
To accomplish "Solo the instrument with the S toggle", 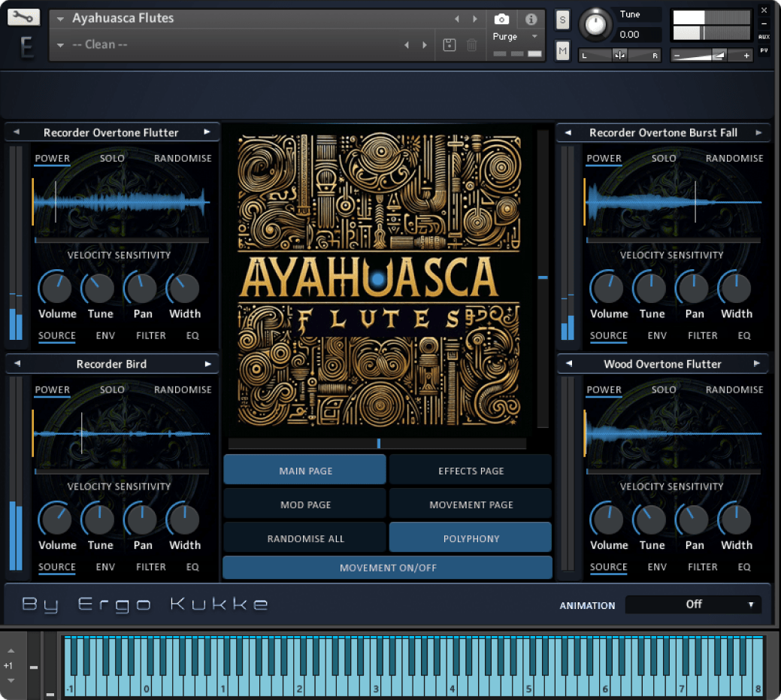I will [x=562, y=20].
